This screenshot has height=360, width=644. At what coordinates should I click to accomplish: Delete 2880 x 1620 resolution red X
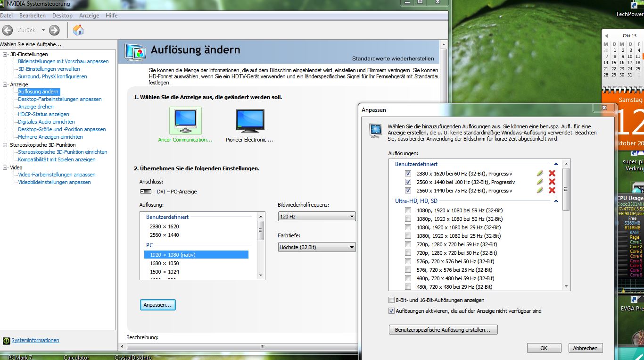pyautogui.click(x=552, y=174)
